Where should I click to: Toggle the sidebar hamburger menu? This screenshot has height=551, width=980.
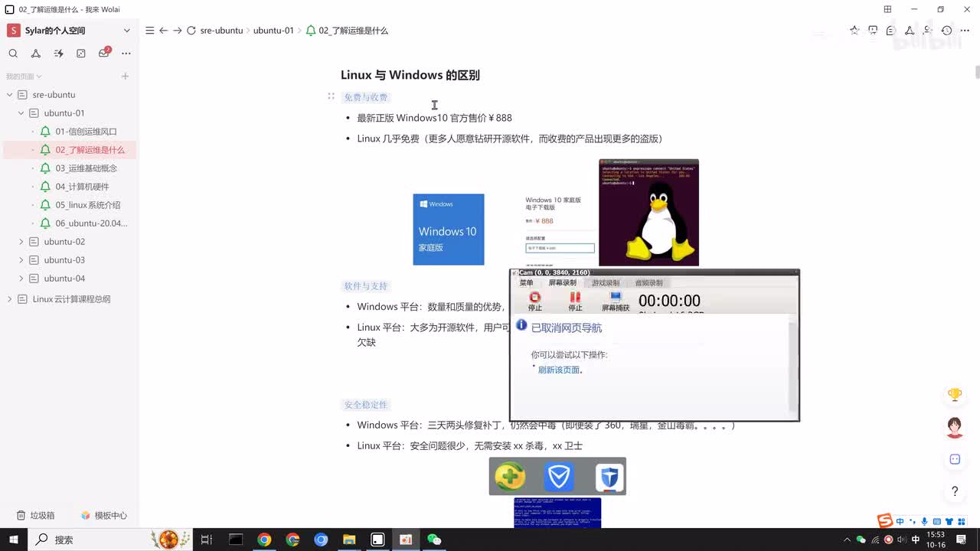coord(150,31)
